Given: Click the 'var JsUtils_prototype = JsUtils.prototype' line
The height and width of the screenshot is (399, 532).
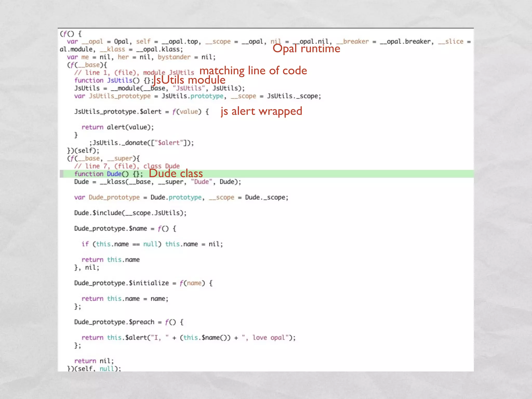Looking at the screenshot, I should coord(198,96).
